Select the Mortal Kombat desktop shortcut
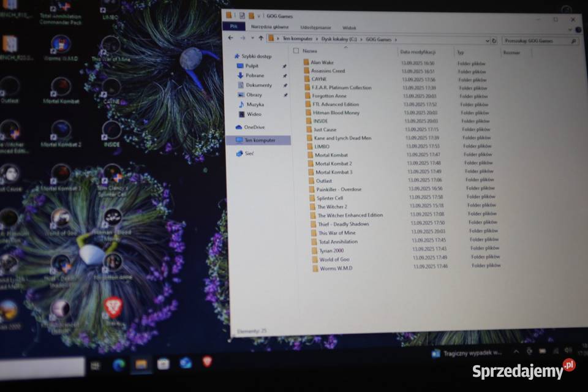588x392 pixels. click(61, 90)
